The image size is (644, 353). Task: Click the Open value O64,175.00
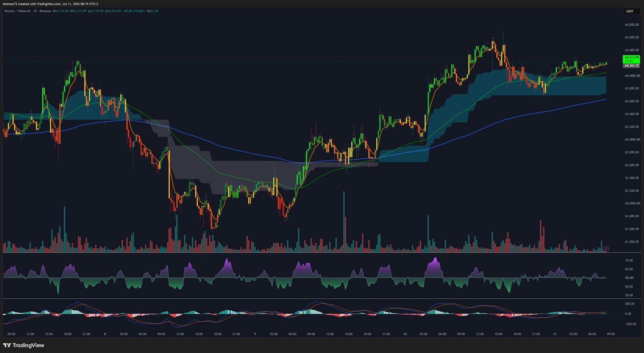tap(61, 11)
